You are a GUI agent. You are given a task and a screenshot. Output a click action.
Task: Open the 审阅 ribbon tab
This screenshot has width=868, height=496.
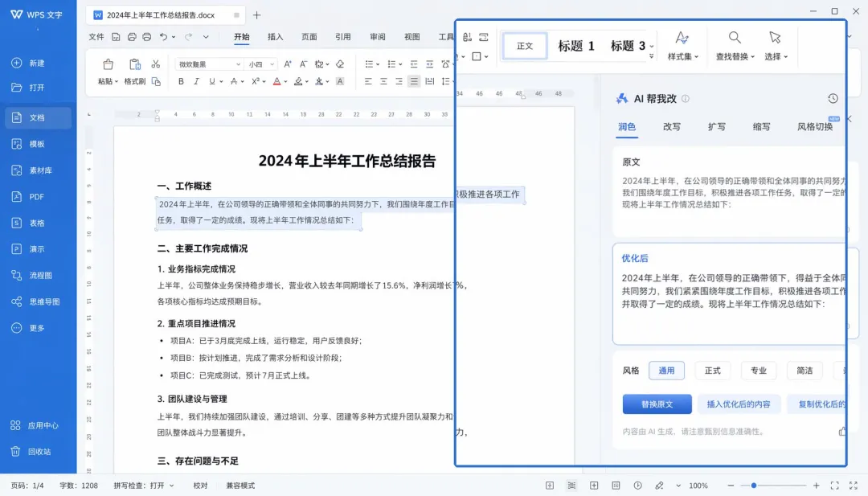(378, 37)
